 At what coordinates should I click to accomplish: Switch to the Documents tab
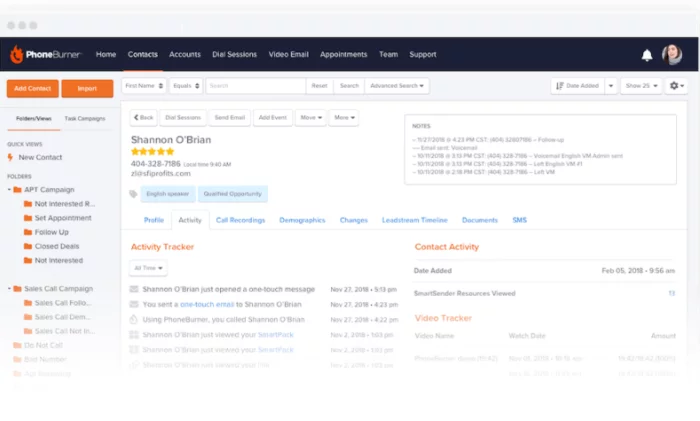pyautogui.click(x=479, y=220)
